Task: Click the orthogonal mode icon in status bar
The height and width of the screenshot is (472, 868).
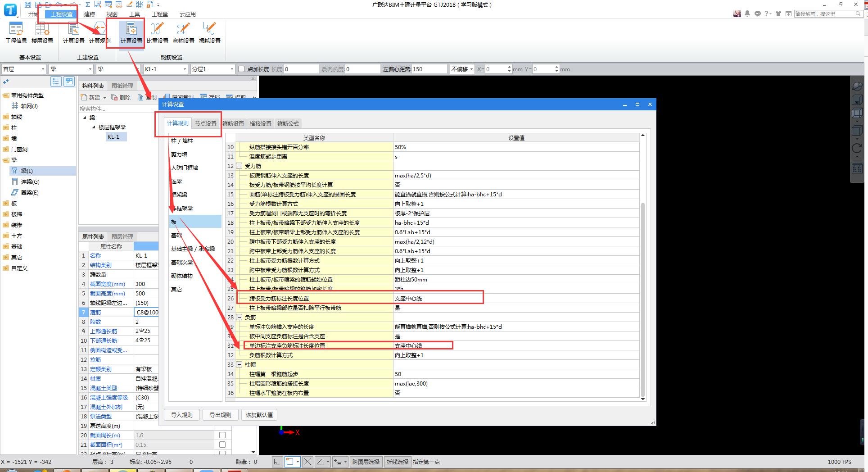Action: 277,462
